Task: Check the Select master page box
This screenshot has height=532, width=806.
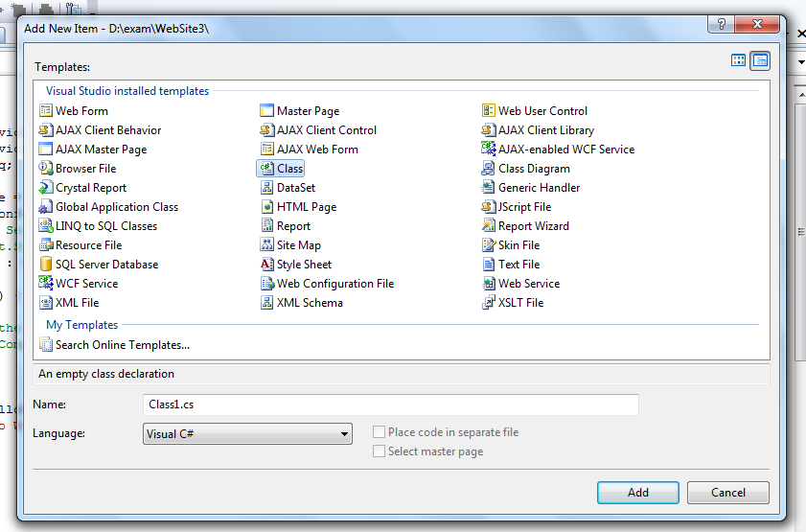Action: pos(379,451)
